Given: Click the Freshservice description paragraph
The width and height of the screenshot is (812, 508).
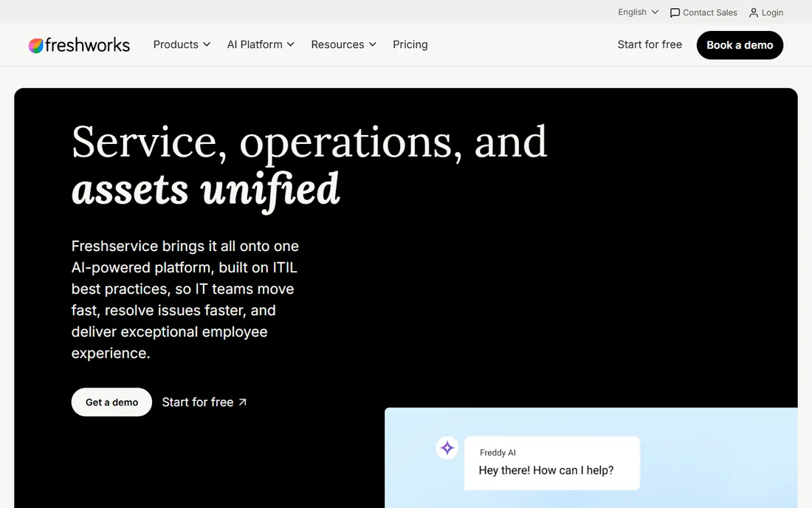Looking at the screenshot, I should point(185,299).
